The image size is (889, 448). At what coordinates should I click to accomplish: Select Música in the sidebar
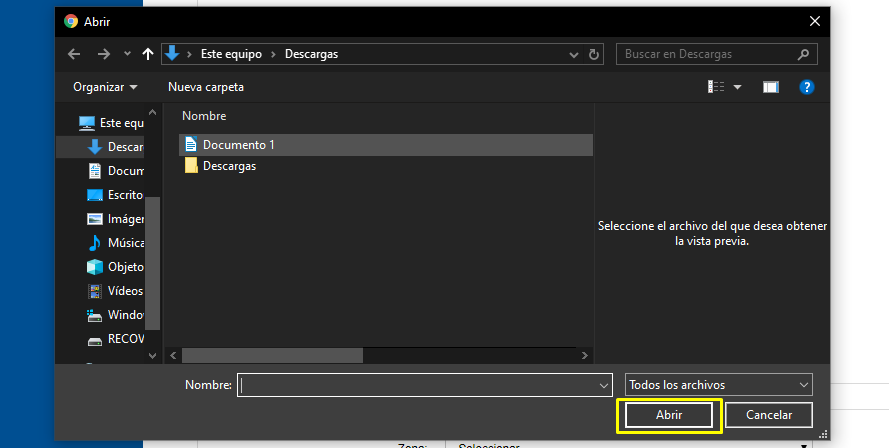coord(124,243)
